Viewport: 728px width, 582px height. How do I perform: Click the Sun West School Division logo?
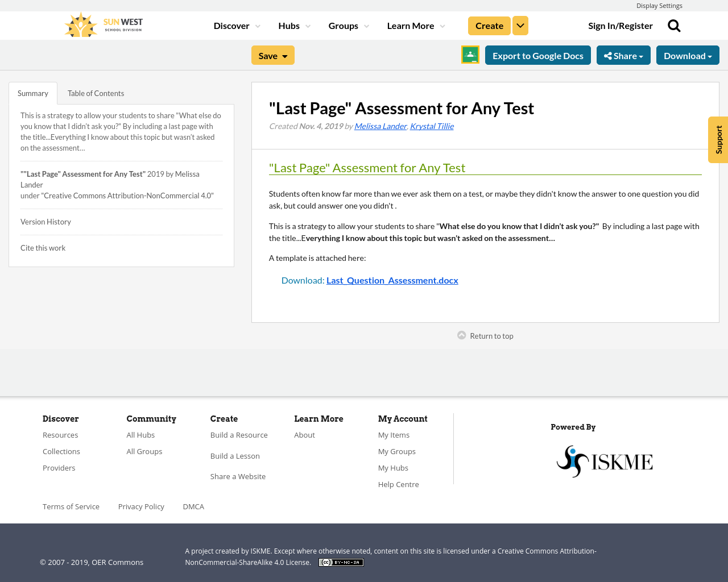(x=102, y=24)
